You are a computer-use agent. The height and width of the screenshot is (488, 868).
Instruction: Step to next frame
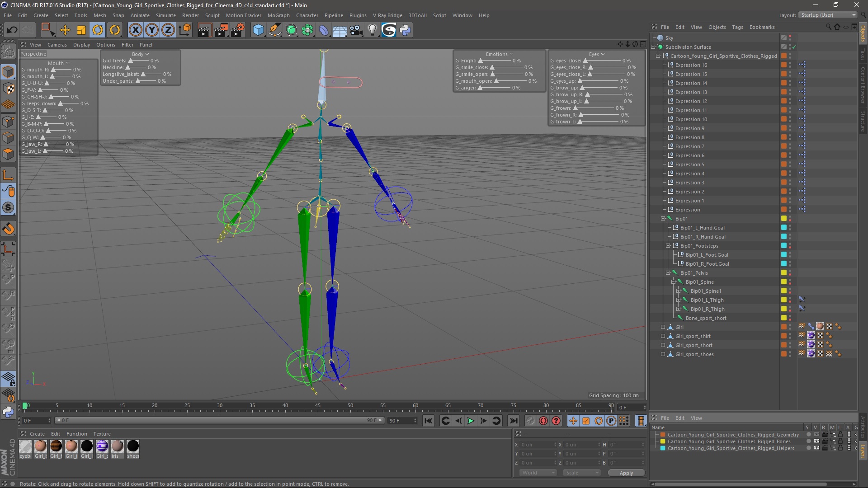pos(483,421)
